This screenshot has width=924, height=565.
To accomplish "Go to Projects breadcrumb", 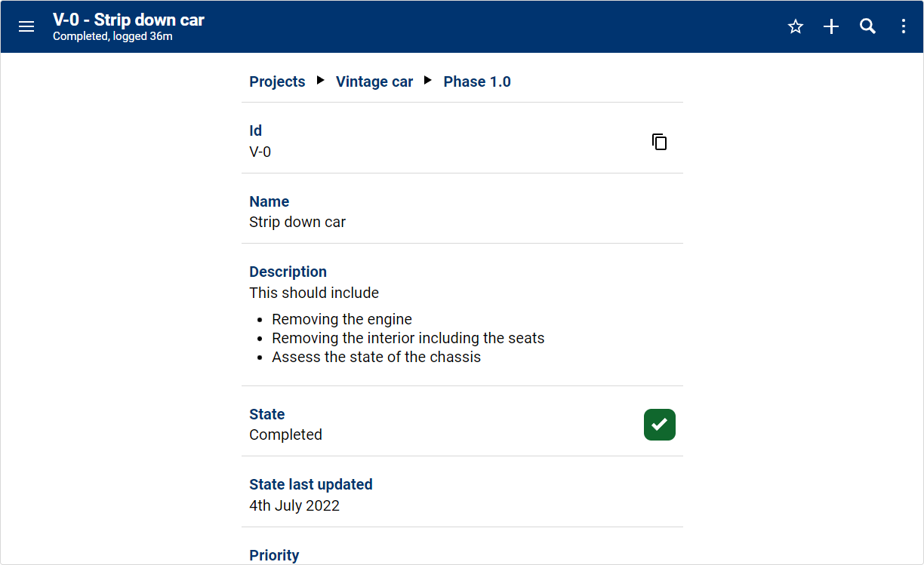I will coord(277,81).
